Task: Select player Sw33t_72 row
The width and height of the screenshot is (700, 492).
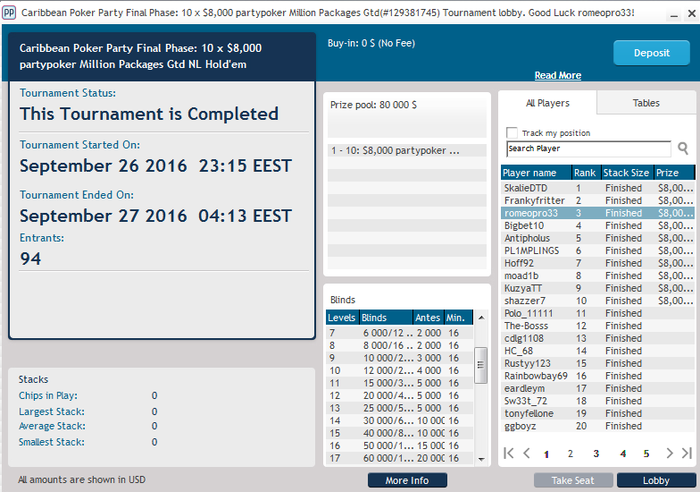Action: point(598,400)
